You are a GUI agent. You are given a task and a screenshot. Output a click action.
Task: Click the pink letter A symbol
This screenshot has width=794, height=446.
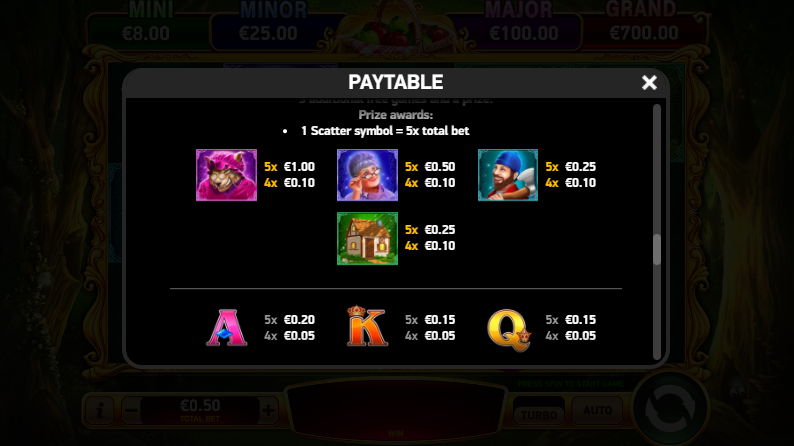pos(226,328)
